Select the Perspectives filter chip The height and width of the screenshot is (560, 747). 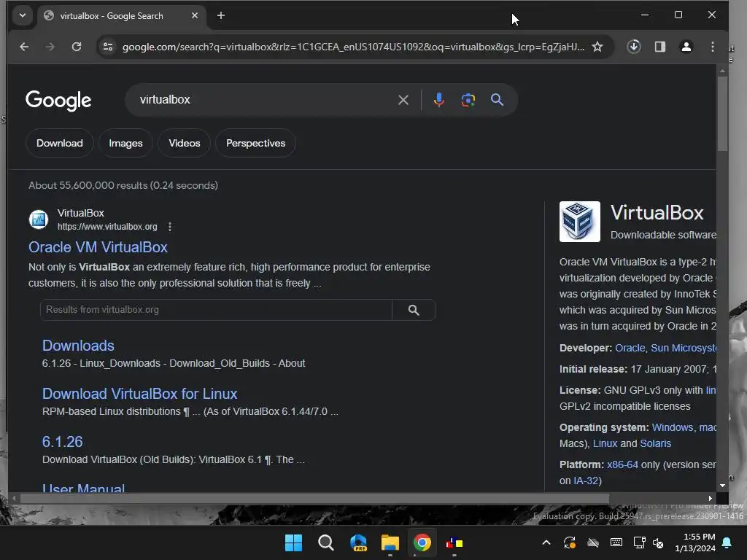256,143
